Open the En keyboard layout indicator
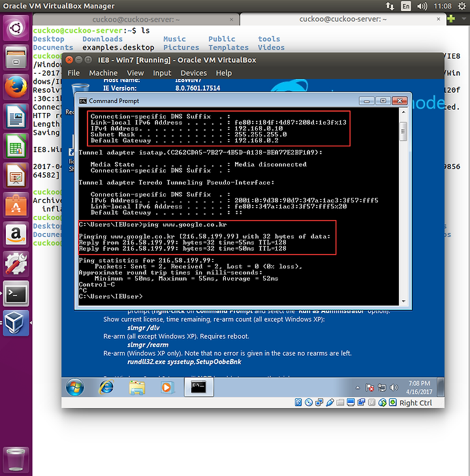 [405, 6]
